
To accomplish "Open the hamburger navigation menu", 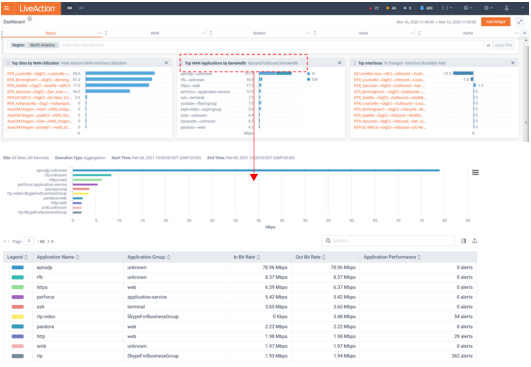I will point(6,8).
